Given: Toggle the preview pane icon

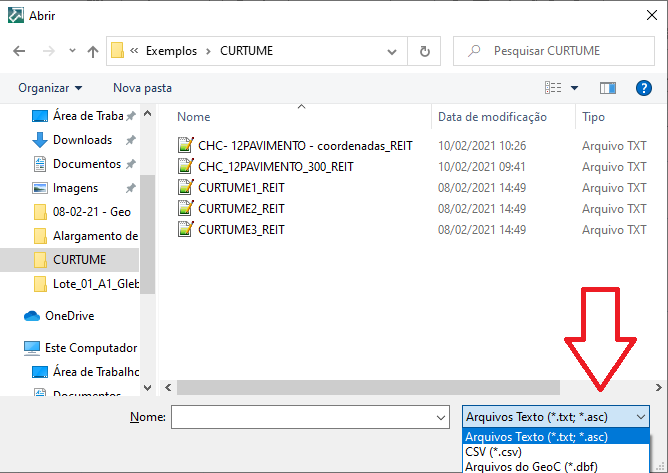Looking at the screenshot, I should point(607,88).
